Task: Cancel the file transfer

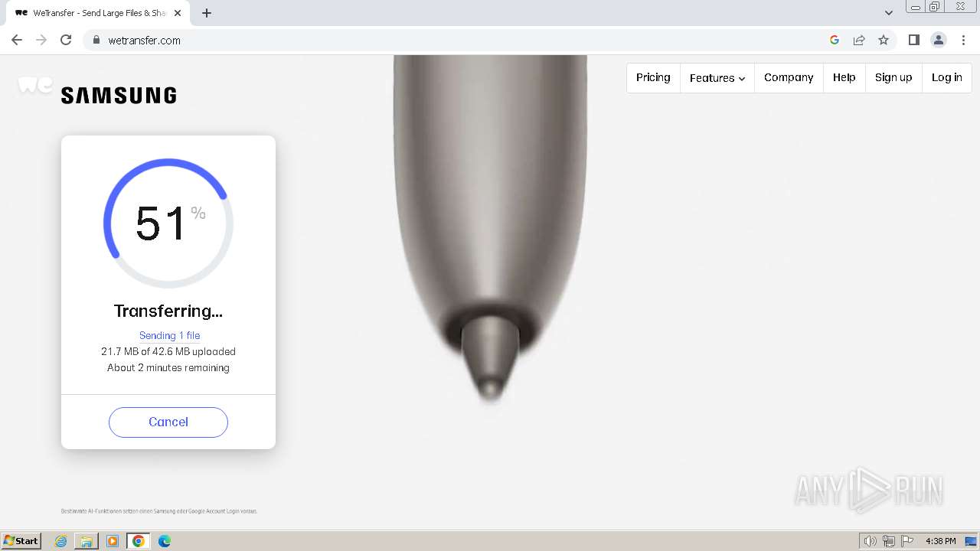Action: 168,422
